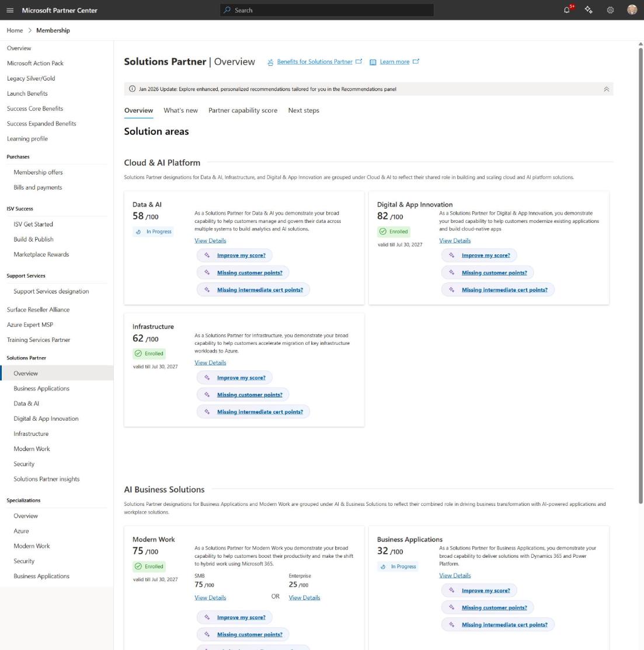Open the Next steps tab
This screenshot has height=650, width=644.
coord(304,110)
